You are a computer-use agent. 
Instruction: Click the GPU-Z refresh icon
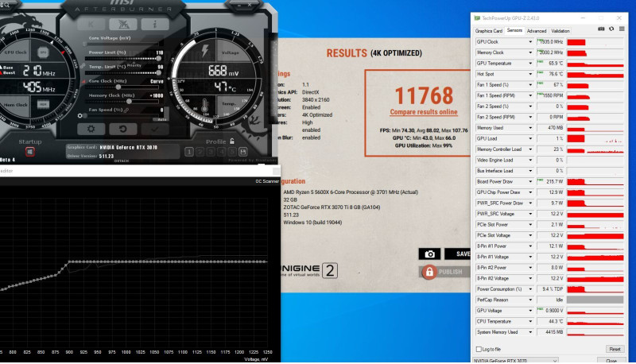(611, 29)
